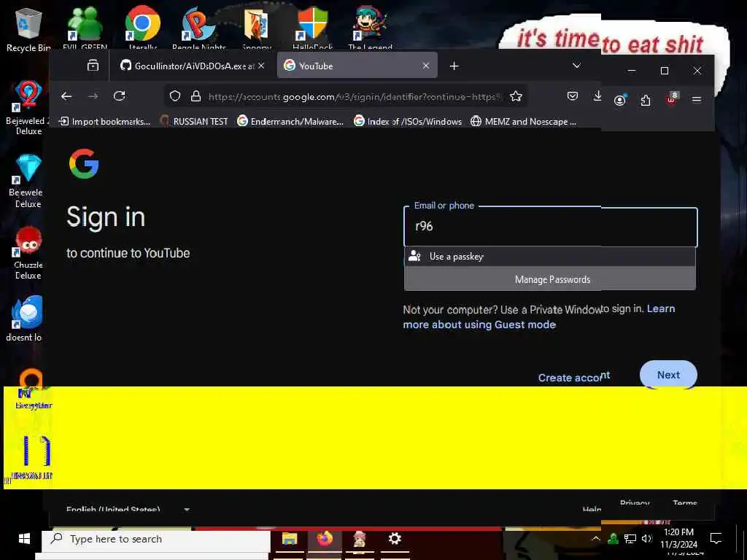Open the Import bookmarks... toolbar item
Image resolution: width=747 pixels, height=560 pixels.
pos(104,122)
